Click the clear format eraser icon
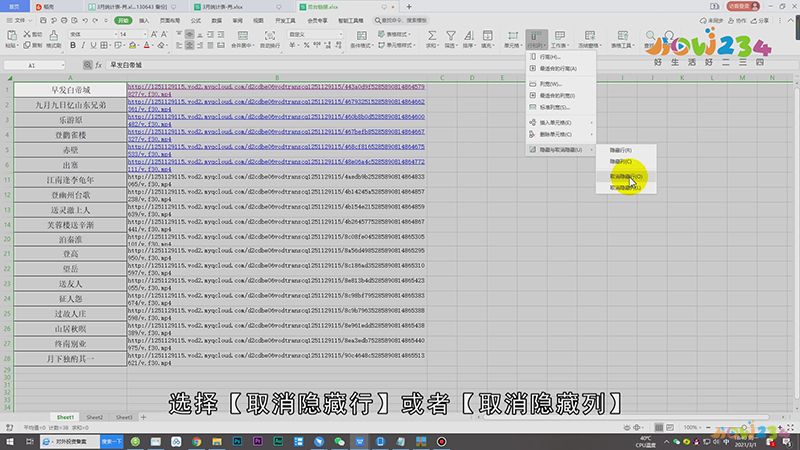The height and width of the screenshot is (450, 800). [x=161, y=45]
